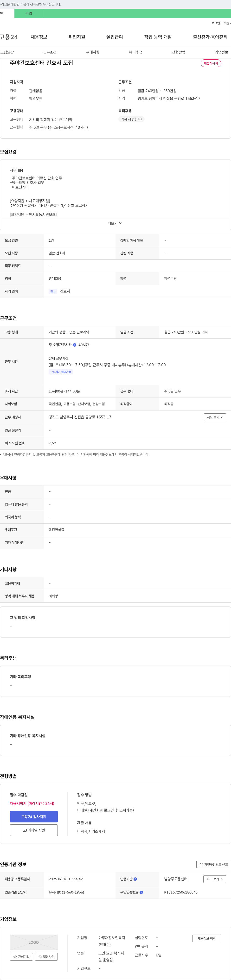The width and height of the screenshot is (231, 980).
Task: Open 지도 보기 for 남양주고용센터
Action: coord(215,879)
